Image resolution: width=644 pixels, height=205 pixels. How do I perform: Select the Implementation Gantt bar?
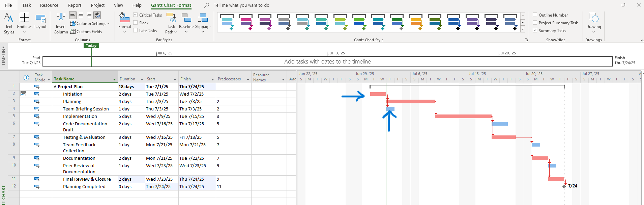pyautogui.click(x=463, y=116)
